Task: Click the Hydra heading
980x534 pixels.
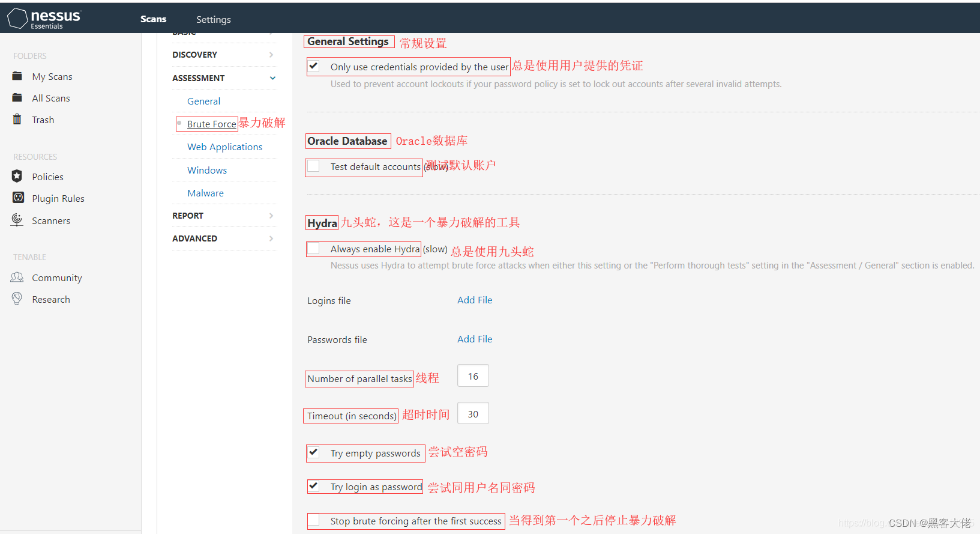Action: point(322,223)
